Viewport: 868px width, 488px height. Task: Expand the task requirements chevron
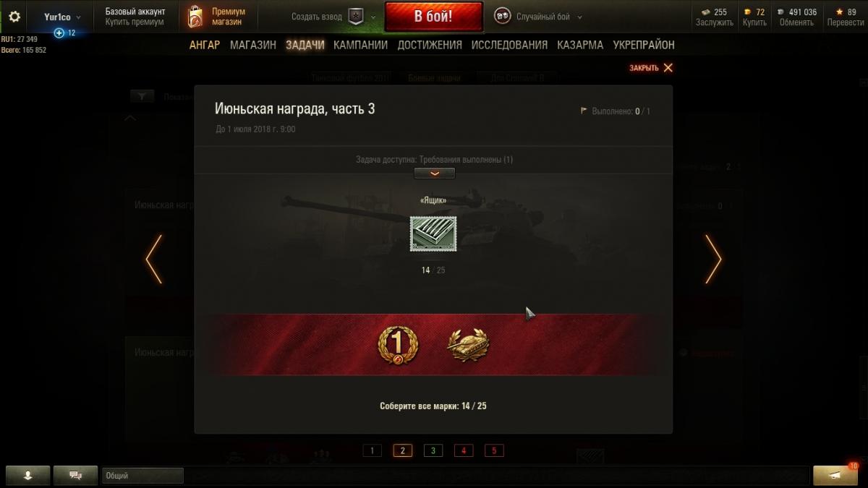[434, 174]
